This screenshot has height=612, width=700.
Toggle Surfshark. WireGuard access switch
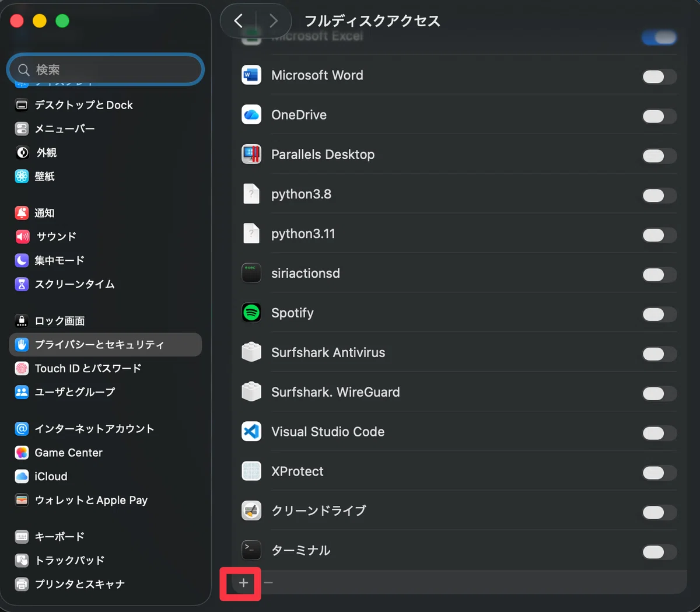pos(659,394)
